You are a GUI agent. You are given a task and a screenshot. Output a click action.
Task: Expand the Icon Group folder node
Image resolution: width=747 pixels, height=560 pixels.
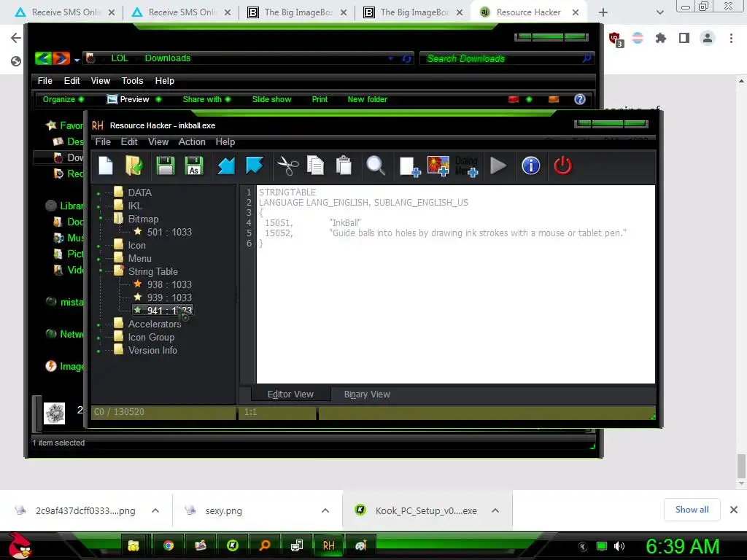coord(98,338)
